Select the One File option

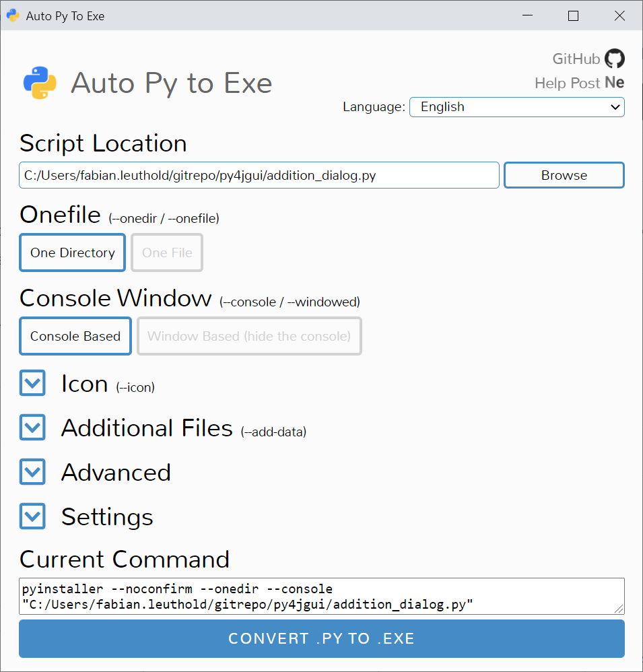pyautogui.click(x=167, y=253)
